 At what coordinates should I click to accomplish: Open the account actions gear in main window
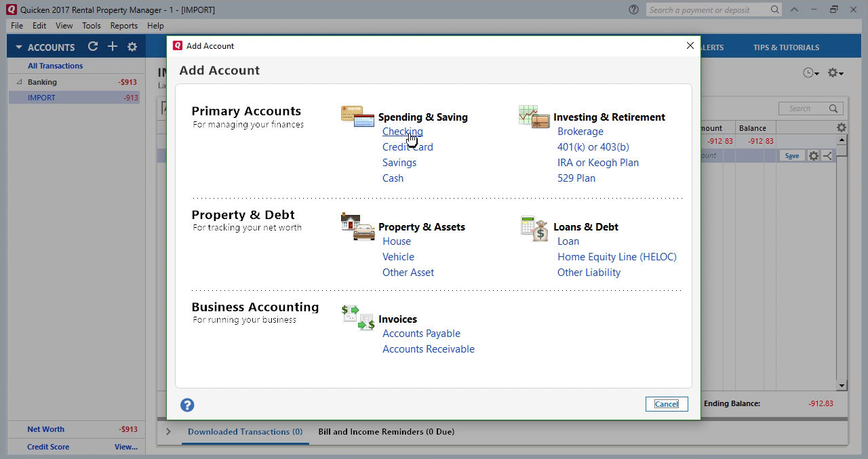(835, 73)
